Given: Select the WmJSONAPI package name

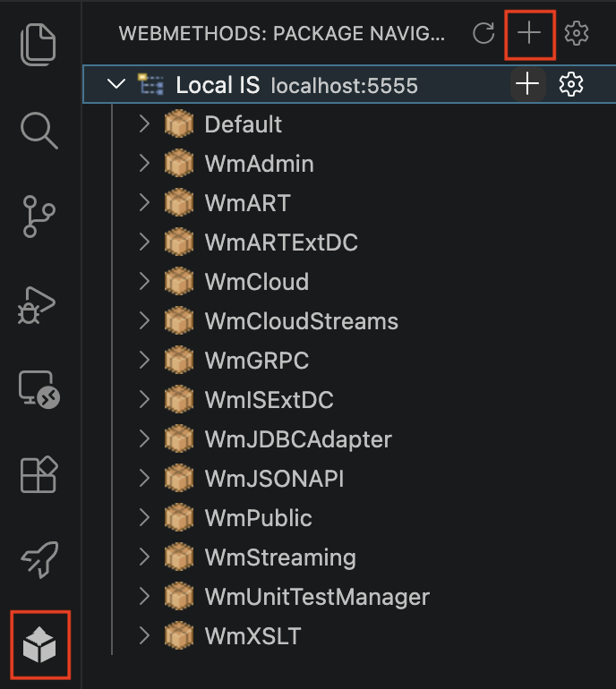Looking at the screenshot, I should tap(274, 479).
